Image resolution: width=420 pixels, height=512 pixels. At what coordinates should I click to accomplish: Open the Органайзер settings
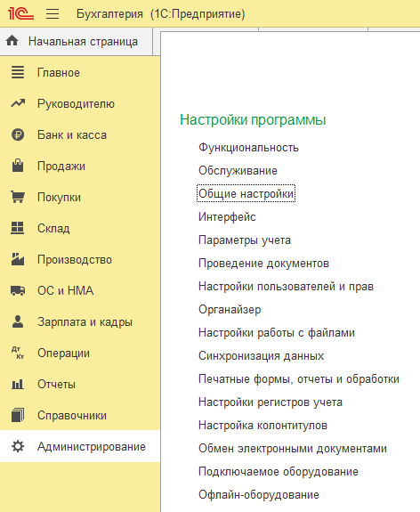click(230, 310)
